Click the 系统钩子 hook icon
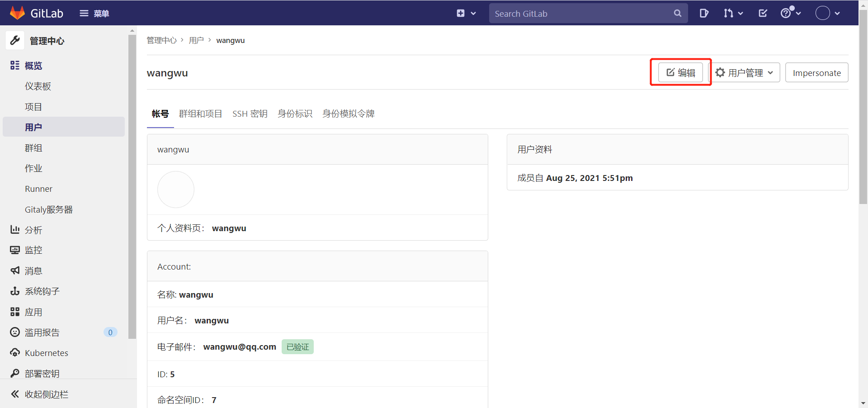The image size is (868, 408). coord(15,291)
